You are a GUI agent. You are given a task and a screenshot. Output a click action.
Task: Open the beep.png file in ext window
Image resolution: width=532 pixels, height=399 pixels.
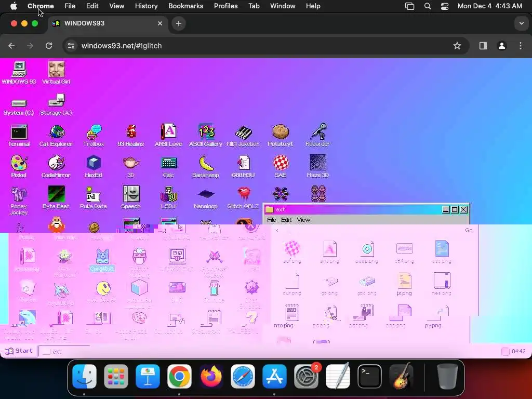click(x=367, y=252)
